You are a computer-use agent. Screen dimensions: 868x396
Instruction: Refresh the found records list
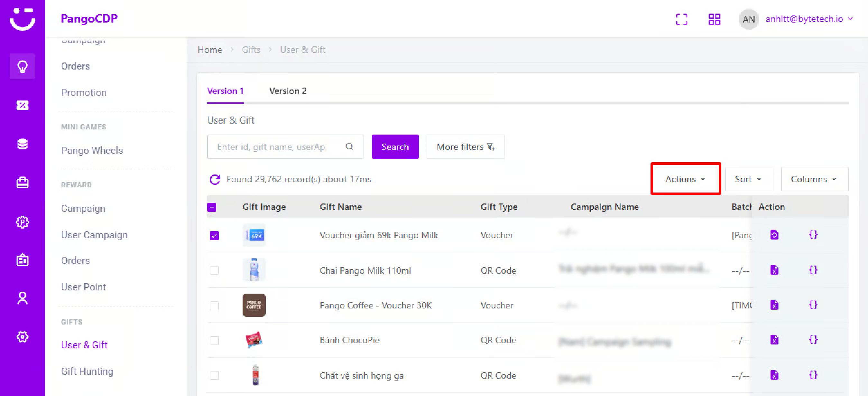tap(215, 179)
